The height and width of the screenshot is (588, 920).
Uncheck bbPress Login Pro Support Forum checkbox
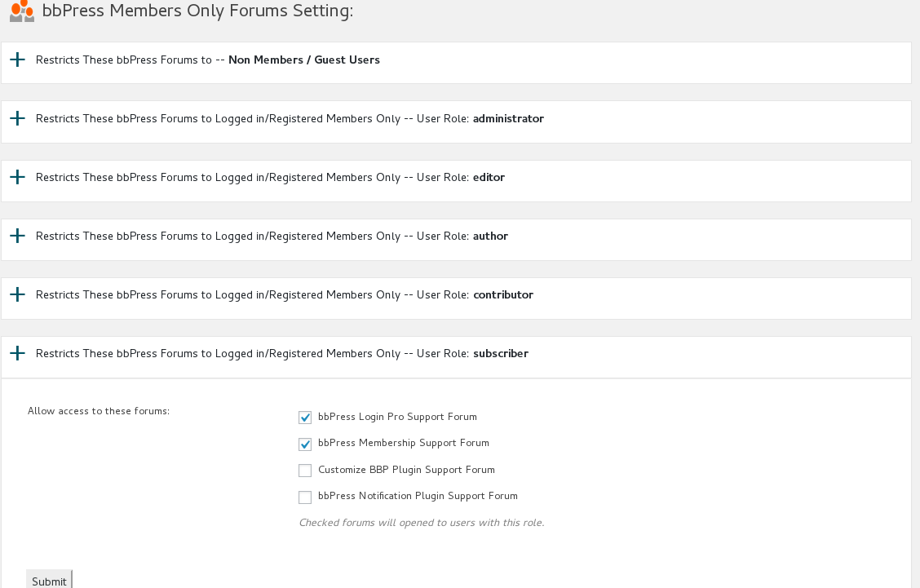point(305,418)
